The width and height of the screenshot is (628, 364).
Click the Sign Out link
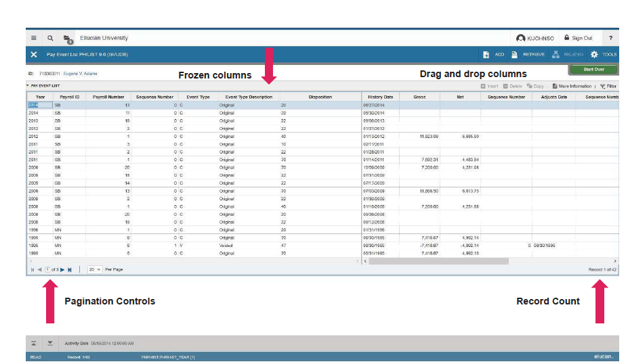point(578,39)
